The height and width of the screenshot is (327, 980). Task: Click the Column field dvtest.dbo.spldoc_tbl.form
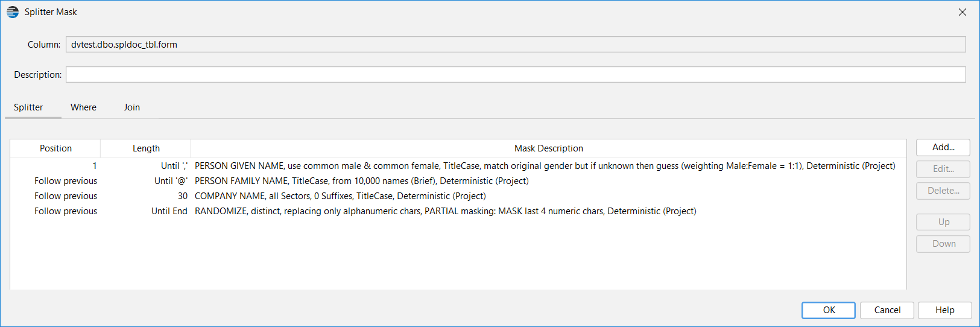pos(516,44)
